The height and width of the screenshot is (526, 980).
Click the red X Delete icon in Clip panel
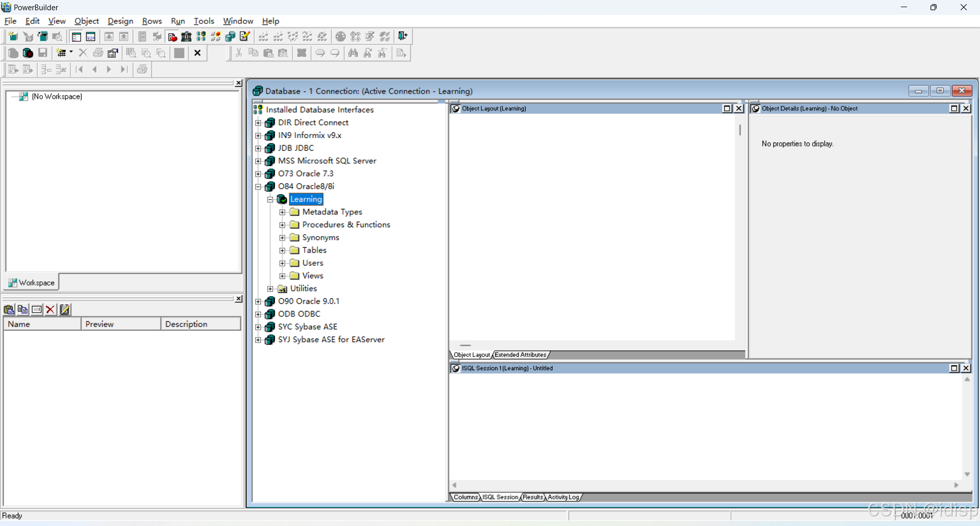tap(50, 309)
